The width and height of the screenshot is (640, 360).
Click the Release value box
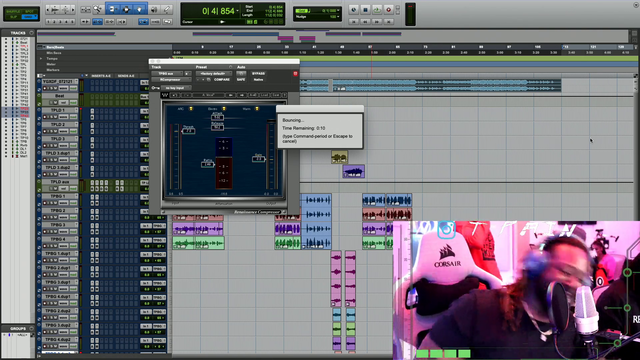pyautogui.click(x=217, y=127)
